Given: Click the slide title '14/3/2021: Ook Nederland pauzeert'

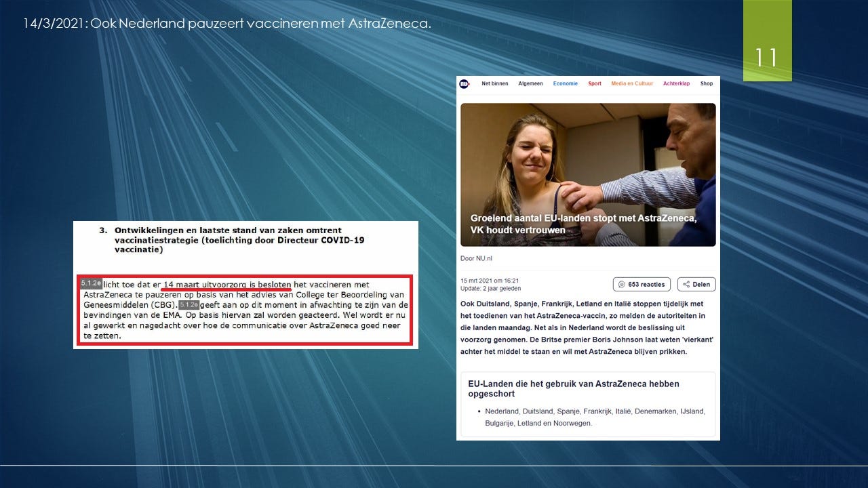Looking at the screenshot, I should pyautogui.click(x=227, y=24).
